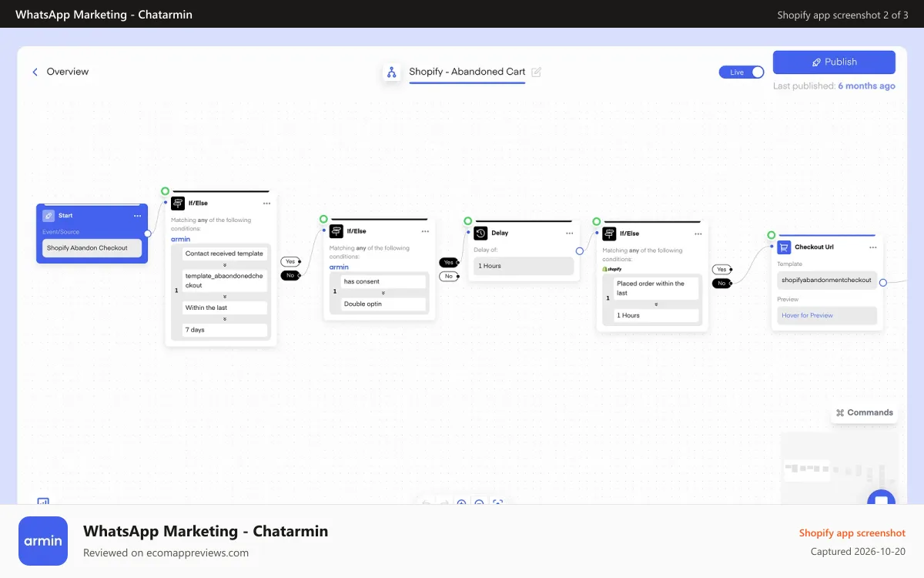Click the Checkout Url cart icon

[x=784, y=247]
